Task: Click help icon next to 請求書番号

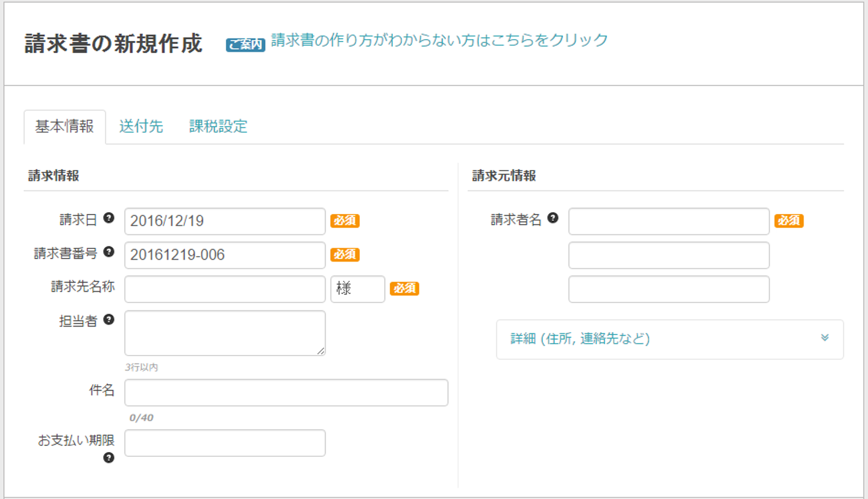Action: point(108,252)
